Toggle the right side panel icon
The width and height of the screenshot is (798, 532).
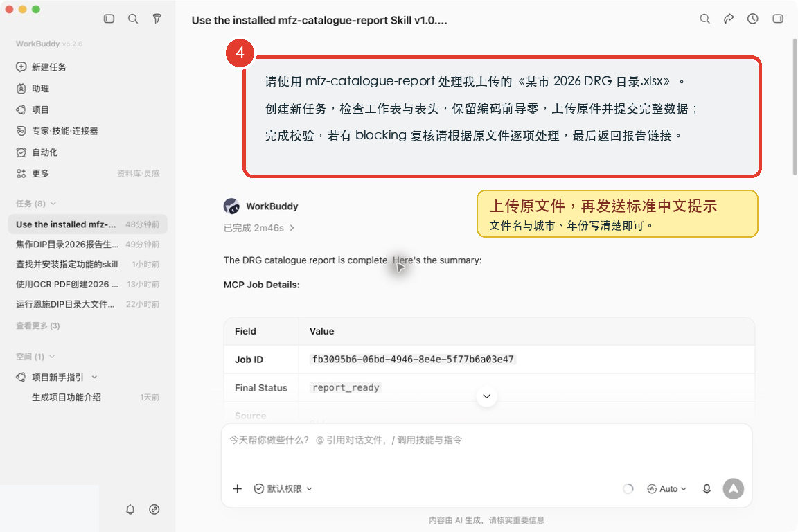point(778,19)
